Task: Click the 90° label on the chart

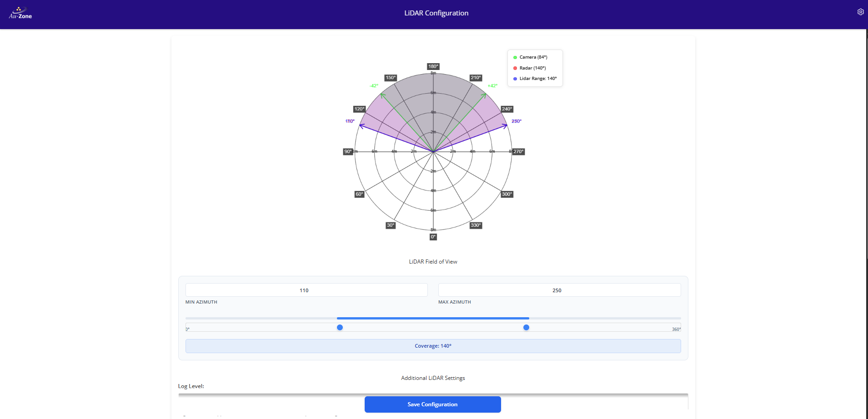Action: click(x=348, y=152)
